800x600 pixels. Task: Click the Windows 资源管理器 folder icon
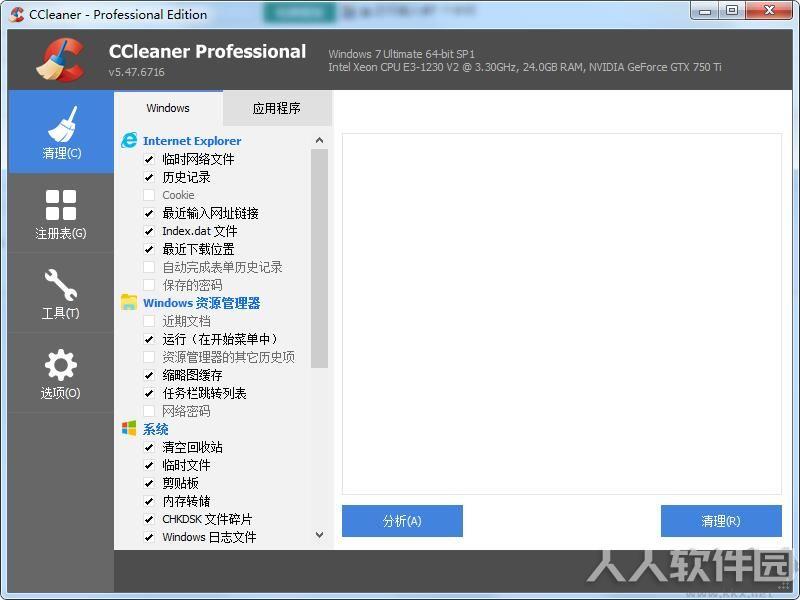129,302
